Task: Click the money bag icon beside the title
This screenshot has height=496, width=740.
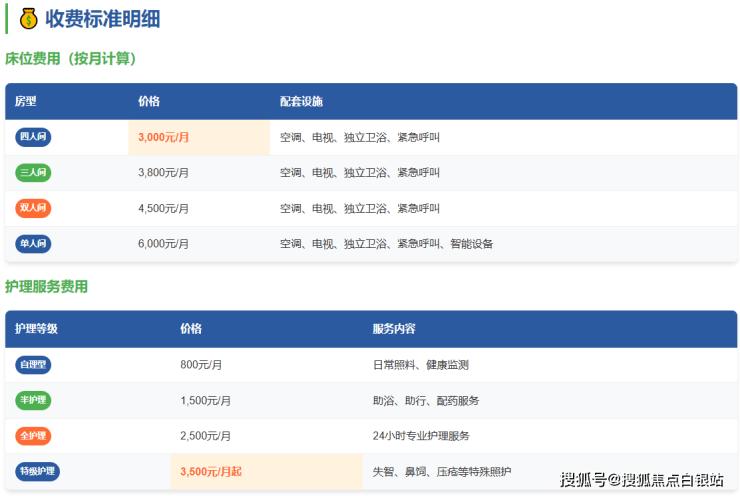Action: [x=27, y=18]
